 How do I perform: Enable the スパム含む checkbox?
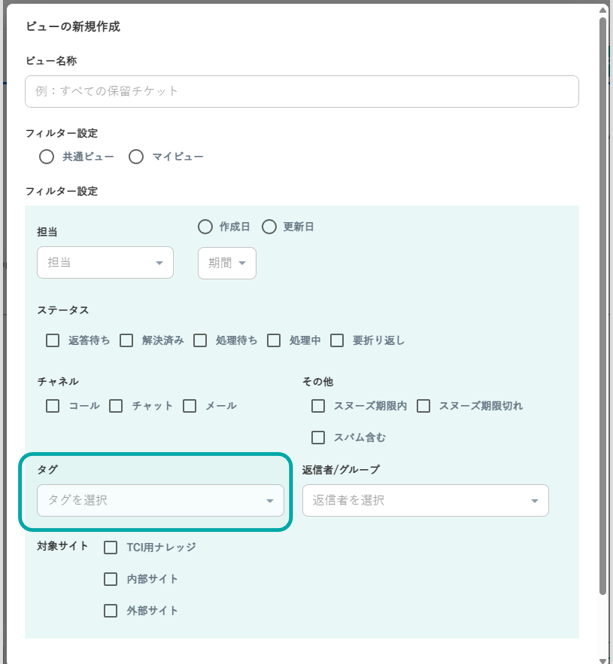318,437
